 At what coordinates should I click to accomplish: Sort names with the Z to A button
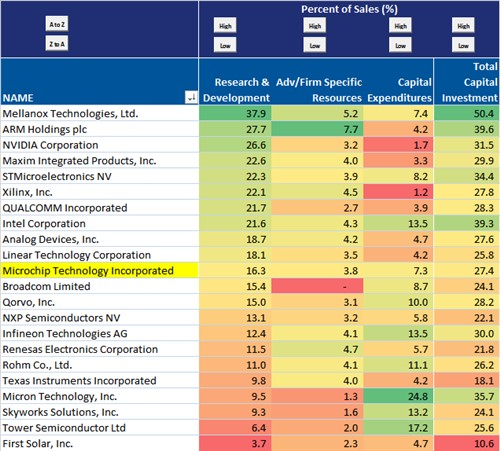pos(57,44)
